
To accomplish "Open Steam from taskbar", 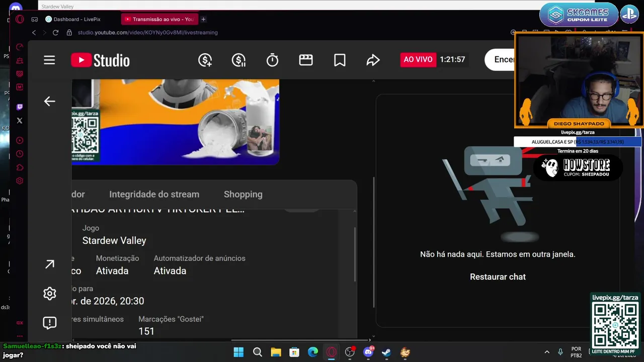I will (x=386, y=352).
